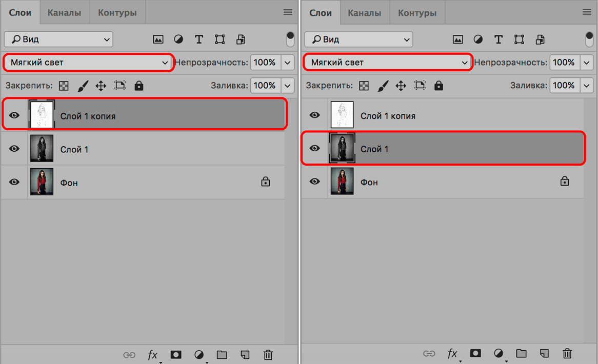Viewport: 598px width, 364px height.
Task: Toggle layer filtering switch in left panel
Action: tap(290, 39)
